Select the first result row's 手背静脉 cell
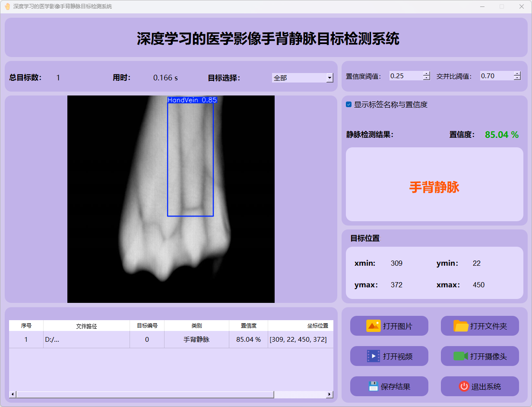Image resolution: width=532 pixels, height=407 pixels. coord(196,340)
